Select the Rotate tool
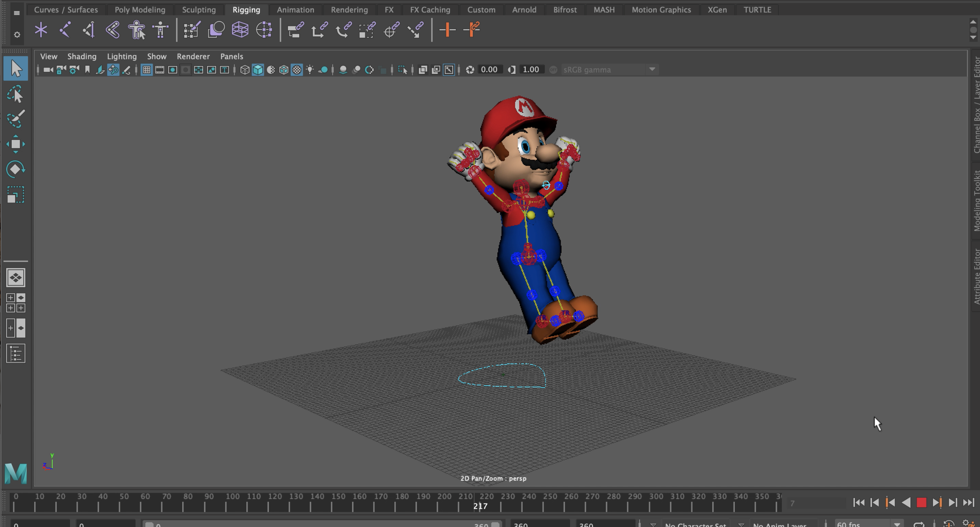 16,169
